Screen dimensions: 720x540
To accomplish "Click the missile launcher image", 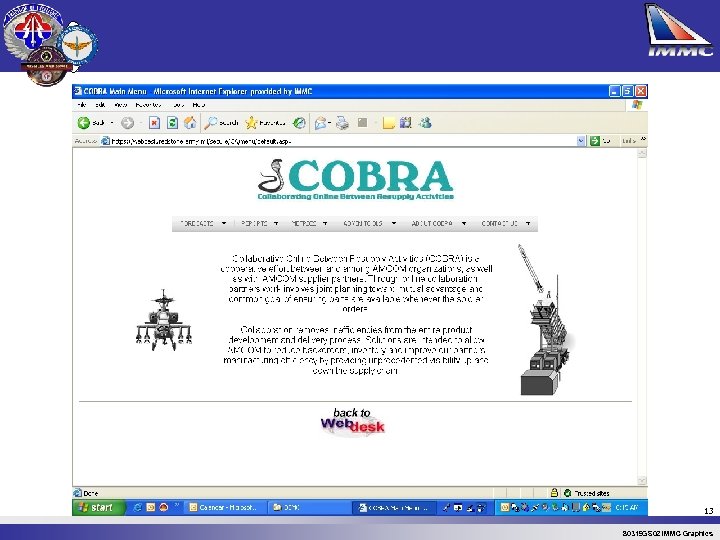I will 545,320.
